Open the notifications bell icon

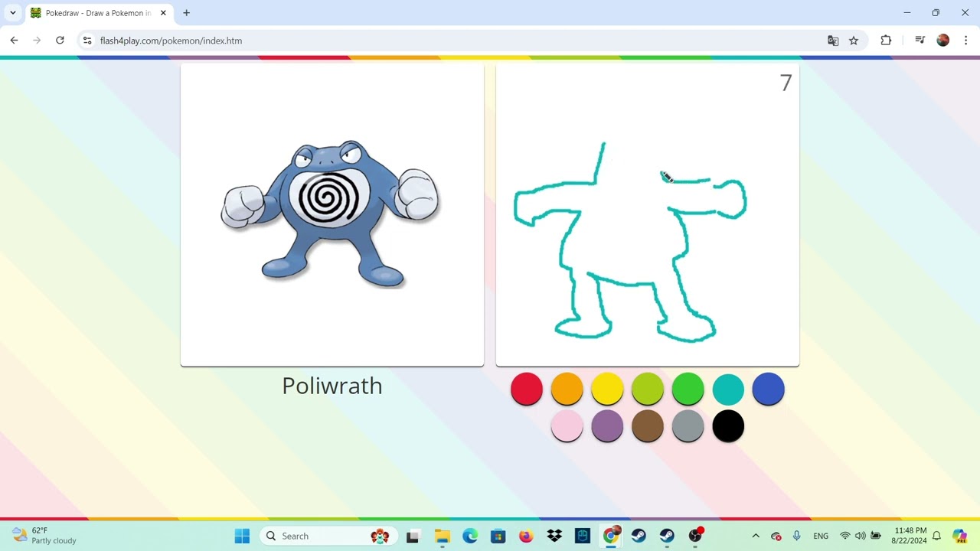coord(936,536)
